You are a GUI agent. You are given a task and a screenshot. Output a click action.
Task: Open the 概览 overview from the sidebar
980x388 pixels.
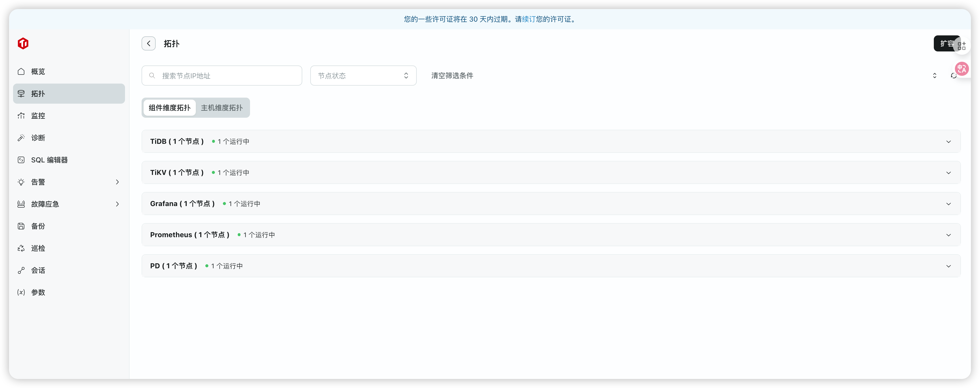coord(38,72)
